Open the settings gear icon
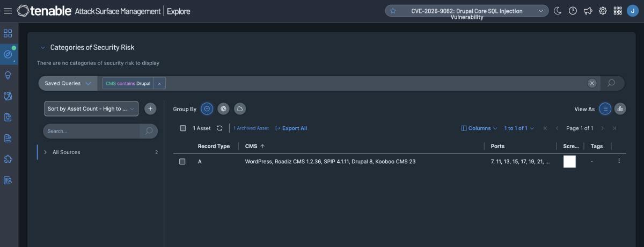 (x=603, y=11)
